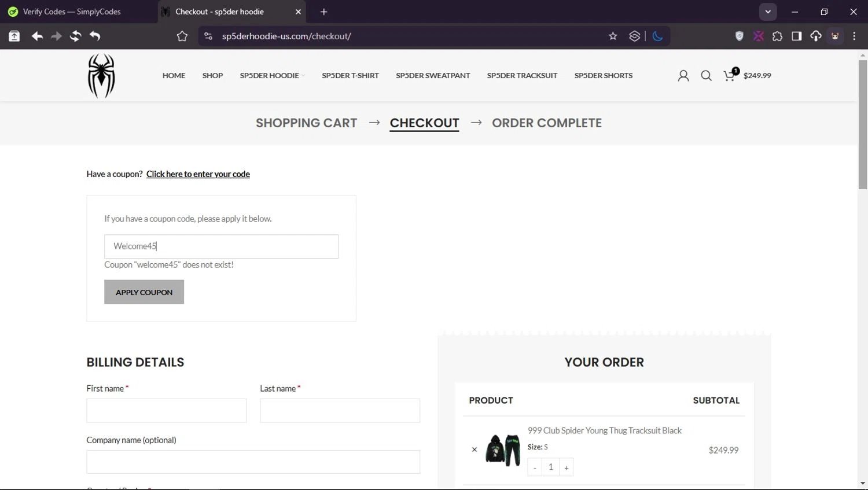Open the SP5DER SHORTS menu item
Image resolution: width=868 pixels, height=490 pixels.
click(603, 76)
